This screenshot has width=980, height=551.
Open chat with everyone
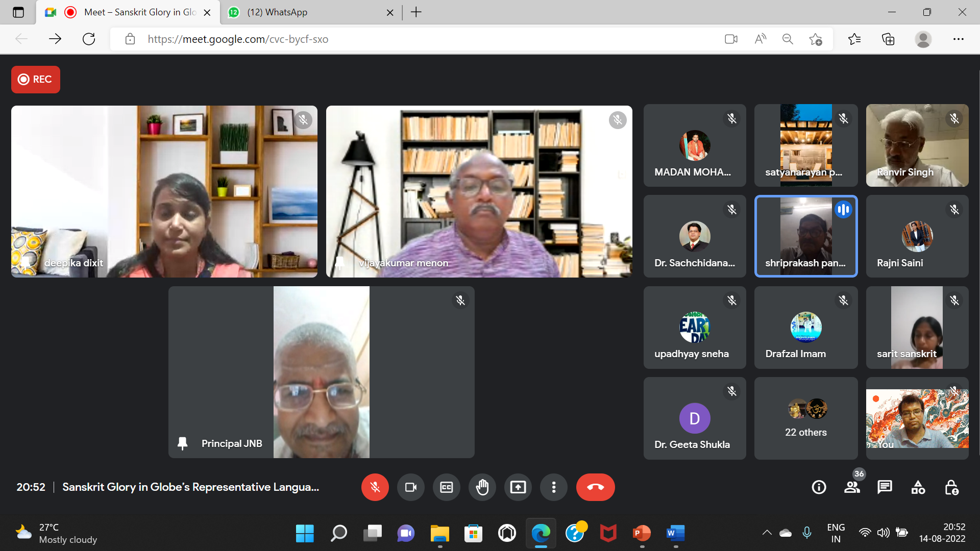pos(885,487)
